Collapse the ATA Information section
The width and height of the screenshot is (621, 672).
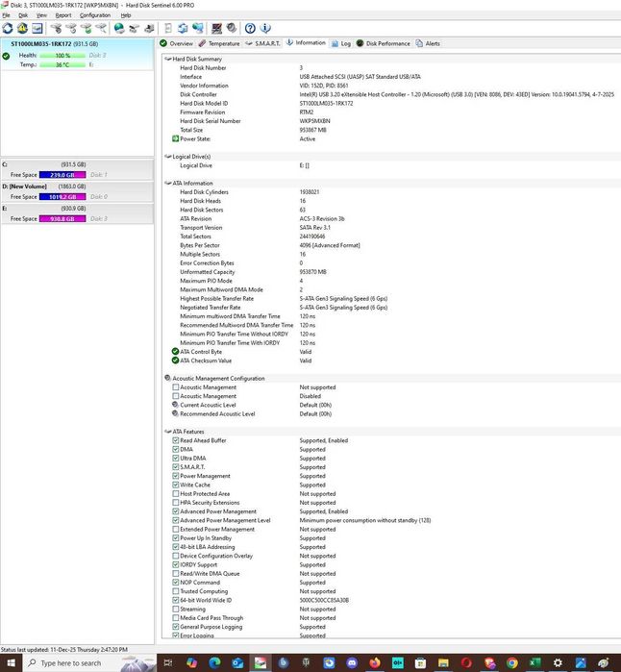(x=168, y=183)
